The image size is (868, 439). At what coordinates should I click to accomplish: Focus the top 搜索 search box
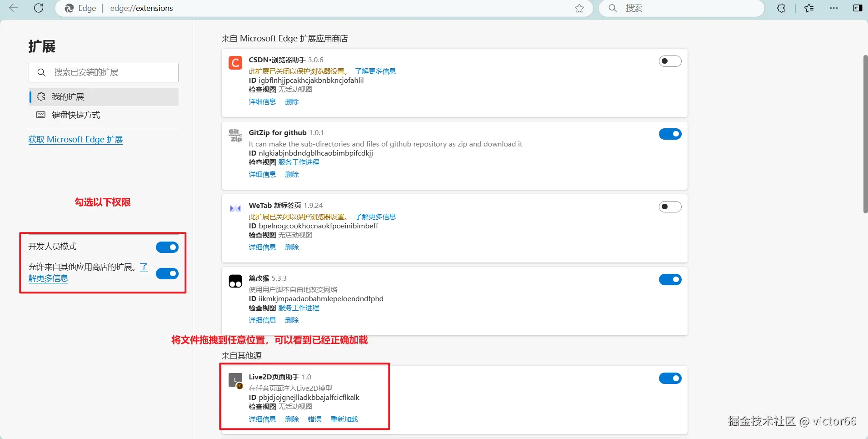(x=682, y=8)
